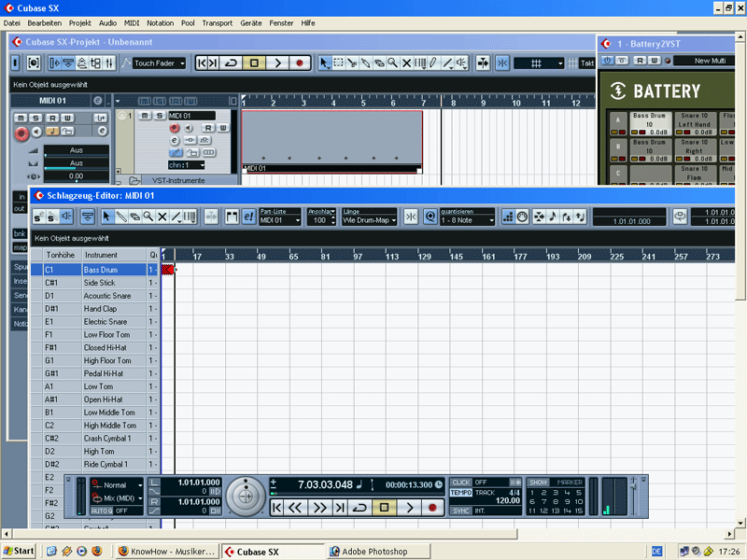Click the stop button in project toolbar

[x=254, y=63]
